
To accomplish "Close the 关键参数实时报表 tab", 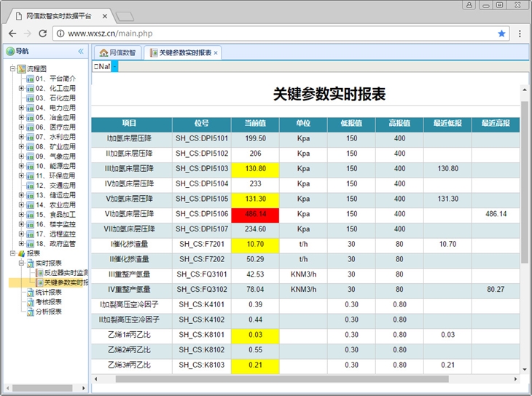I will [216, 53].
